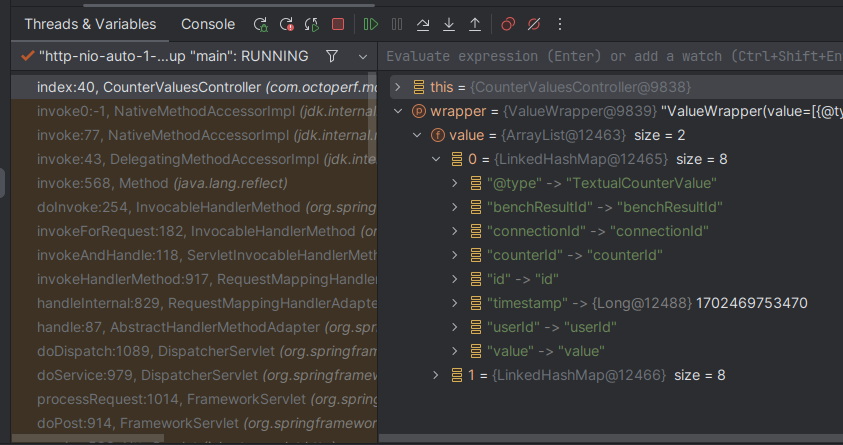Click the Rerun debug session icon
The image size is (843, 445).
(261, 24)
